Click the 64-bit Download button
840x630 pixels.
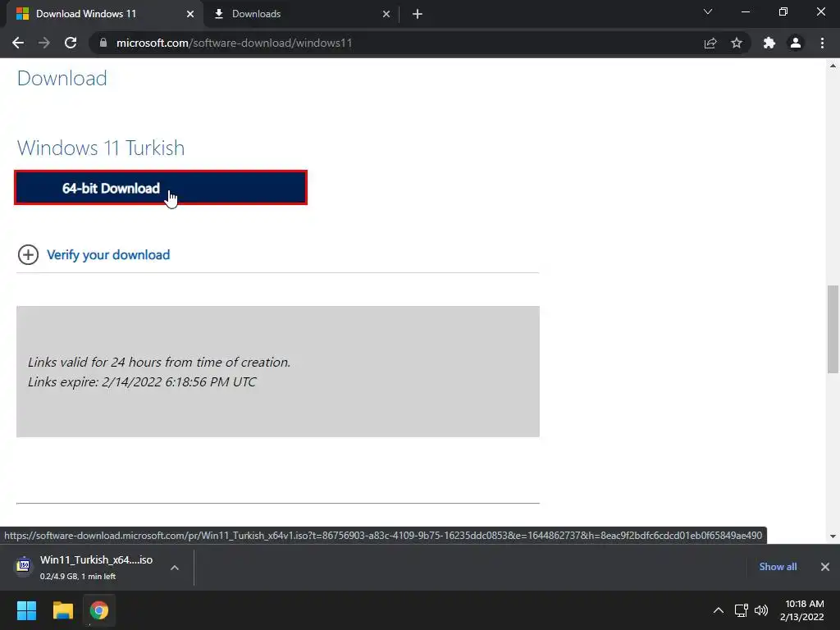pyautogui.click(x=161, y=188)
